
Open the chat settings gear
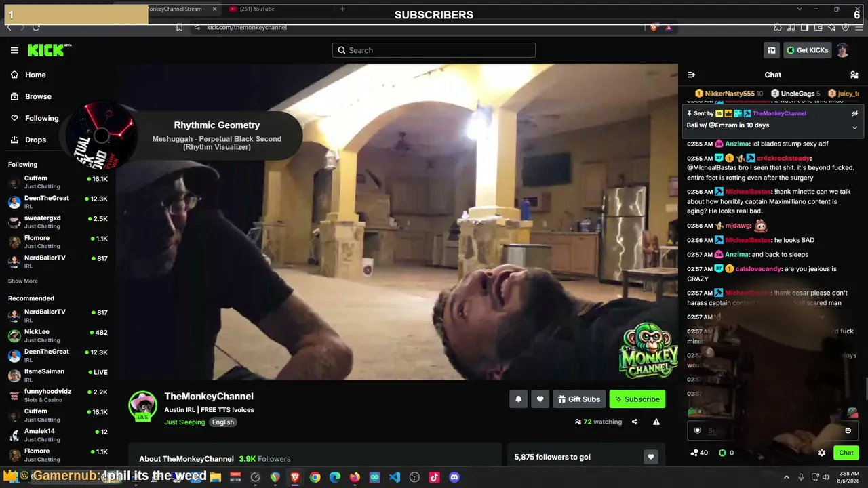(822, 453)
